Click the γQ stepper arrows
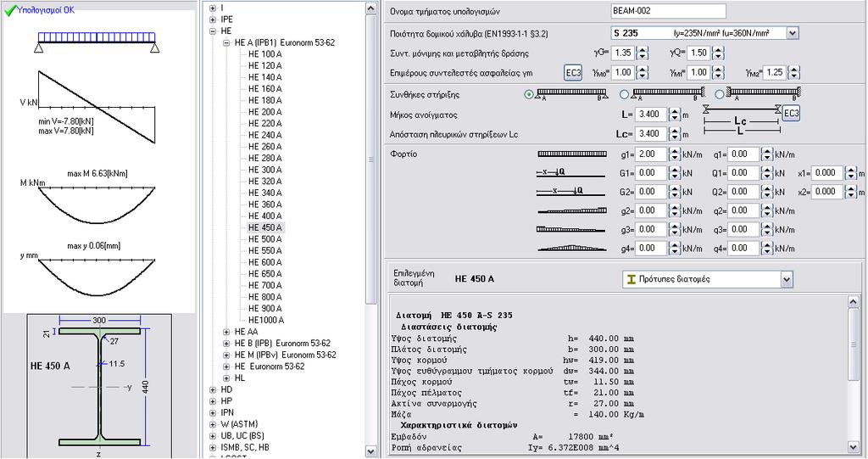868x459 pixels. [x=718, y=53]
